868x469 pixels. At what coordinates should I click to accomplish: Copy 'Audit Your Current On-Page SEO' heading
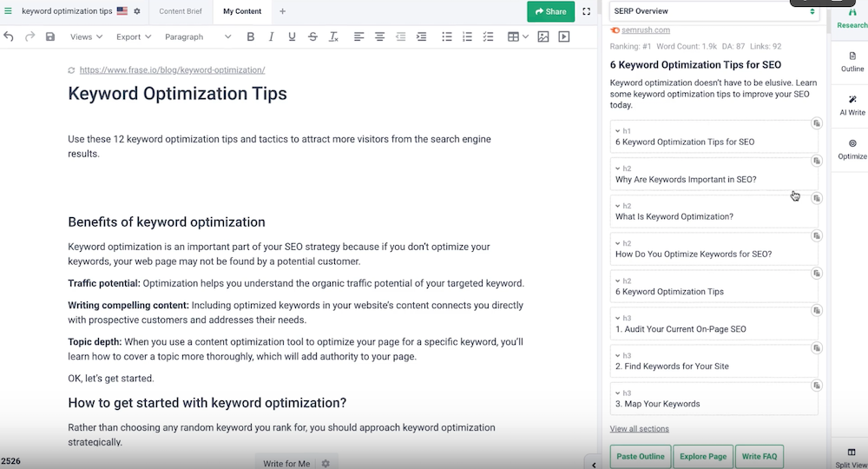[x=817, y=311]
